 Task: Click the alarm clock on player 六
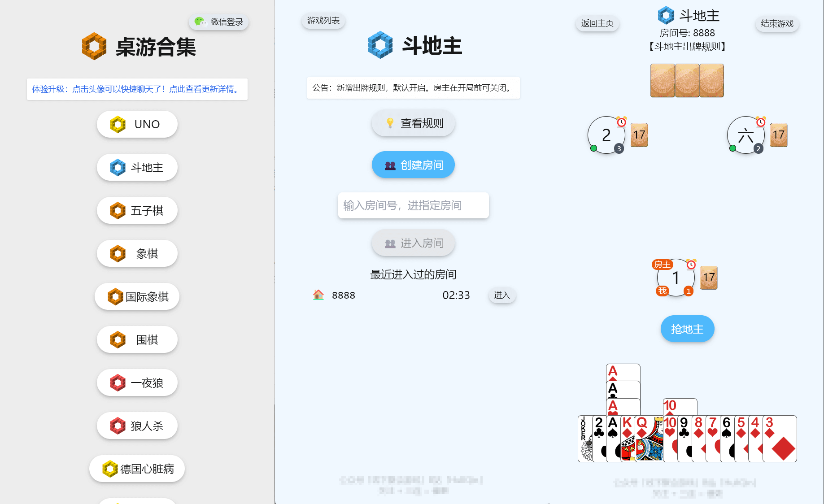click(761, 122)
